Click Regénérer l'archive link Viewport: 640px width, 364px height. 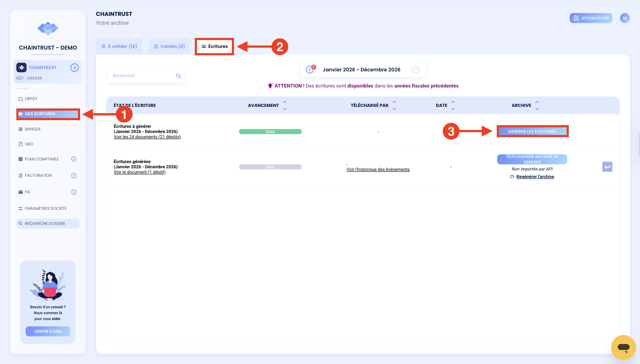(x=535, y=177)
